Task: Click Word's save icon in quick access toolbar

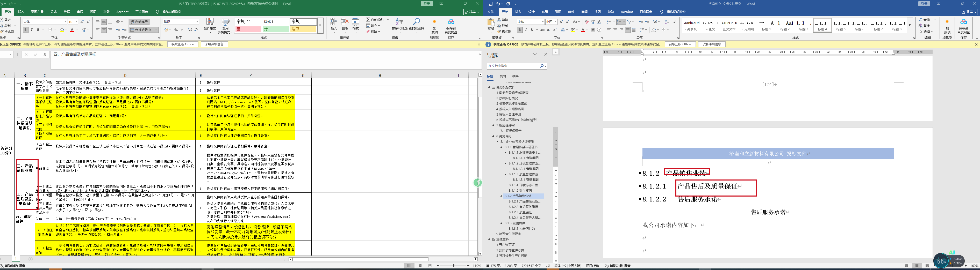Action: click(x=490, y=4)
